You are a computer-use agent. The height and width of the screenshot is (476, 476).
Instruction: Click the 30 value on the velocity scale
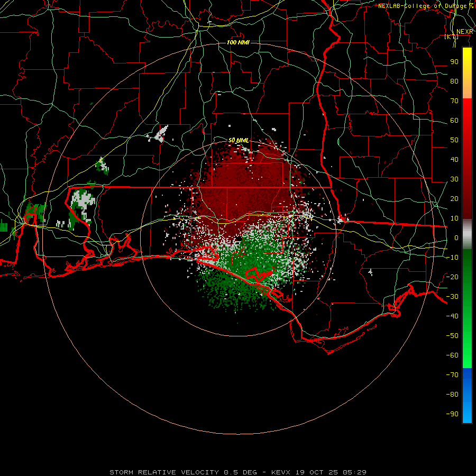[454, 179]
